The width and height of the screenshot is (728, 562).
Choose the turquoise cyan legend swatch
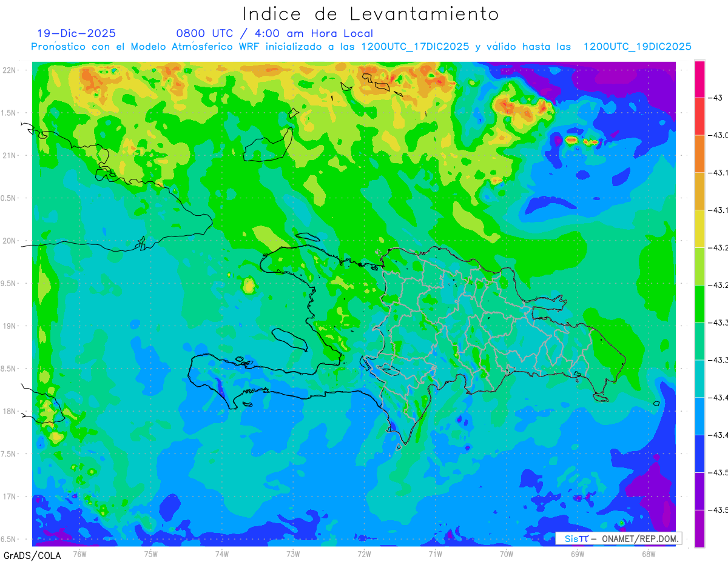(699, 378)
